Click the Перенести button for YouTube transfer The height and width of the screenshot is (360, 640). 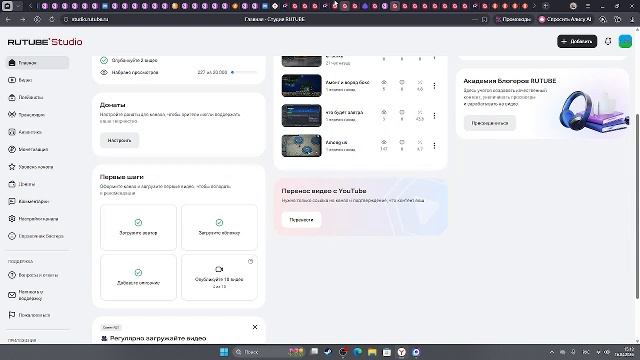point(301,220)
